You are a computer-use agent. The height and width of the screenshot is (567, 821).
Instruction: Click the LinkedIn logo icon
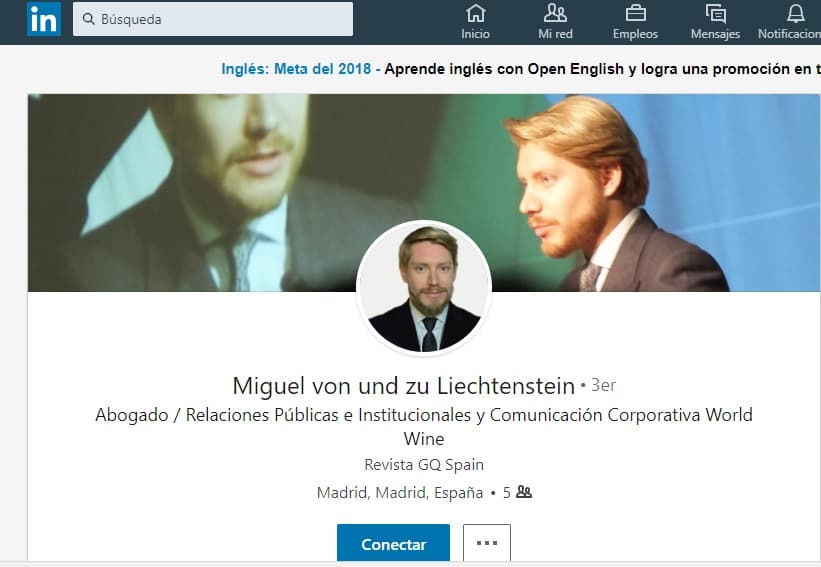click(x=43, y=19)
